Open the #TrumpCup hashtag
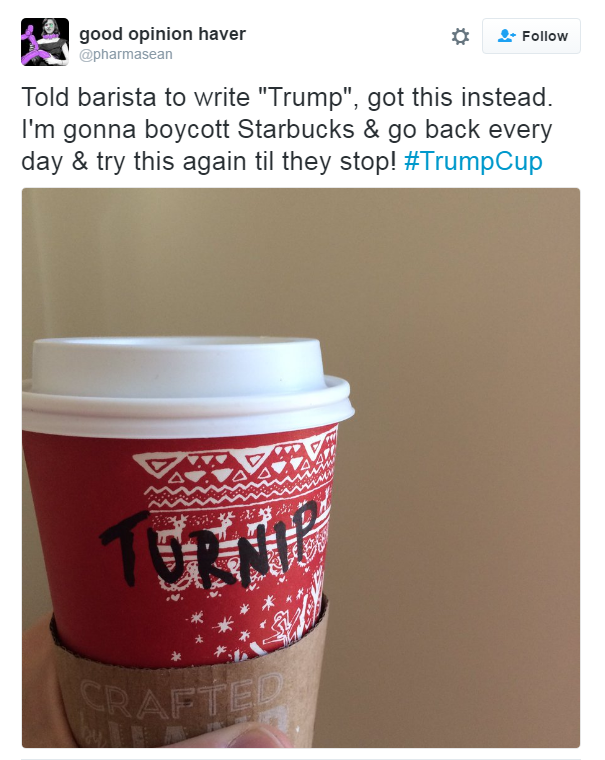This screenshot has width=605, height=760. coord(473,162)
